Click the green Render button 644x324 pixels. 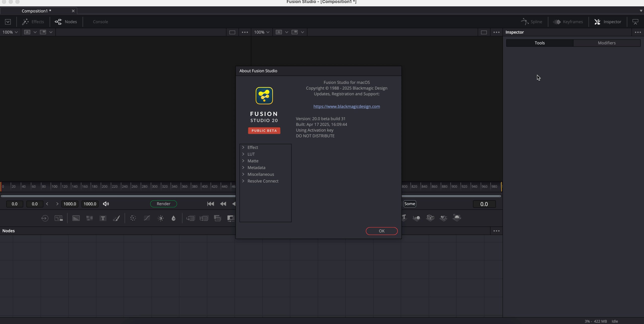click(x=164, y=204)
